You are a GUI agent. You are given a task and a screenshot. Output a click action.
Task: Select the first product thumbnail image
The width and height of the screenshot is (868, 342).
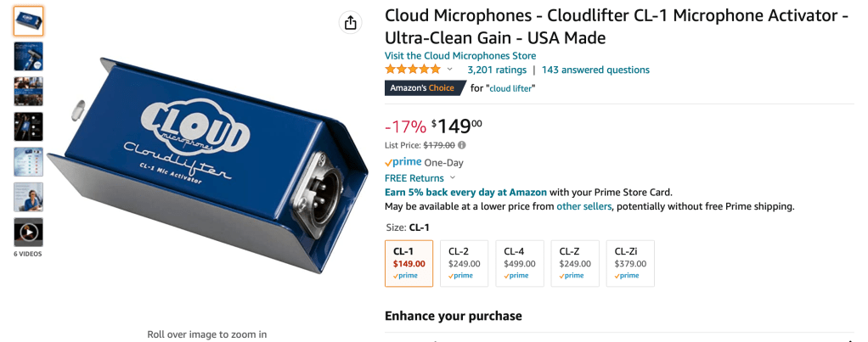tap(28, 21)
